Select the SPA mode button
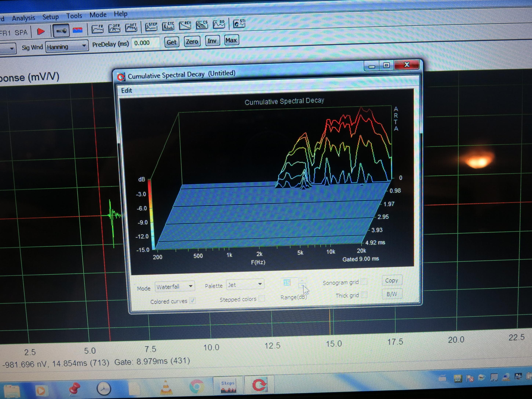 (21, 32)
